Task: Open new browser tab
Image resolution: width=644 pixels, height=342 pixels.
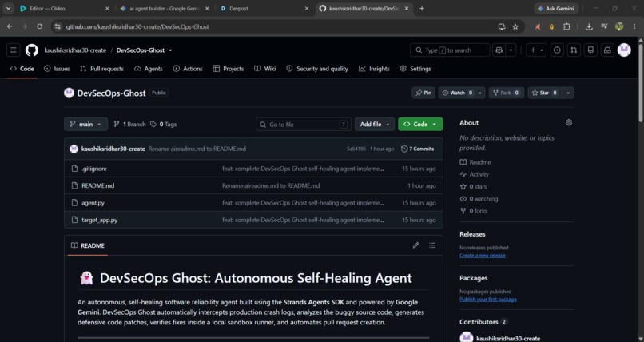Action: pyautogui.click(x=422, y=8)
